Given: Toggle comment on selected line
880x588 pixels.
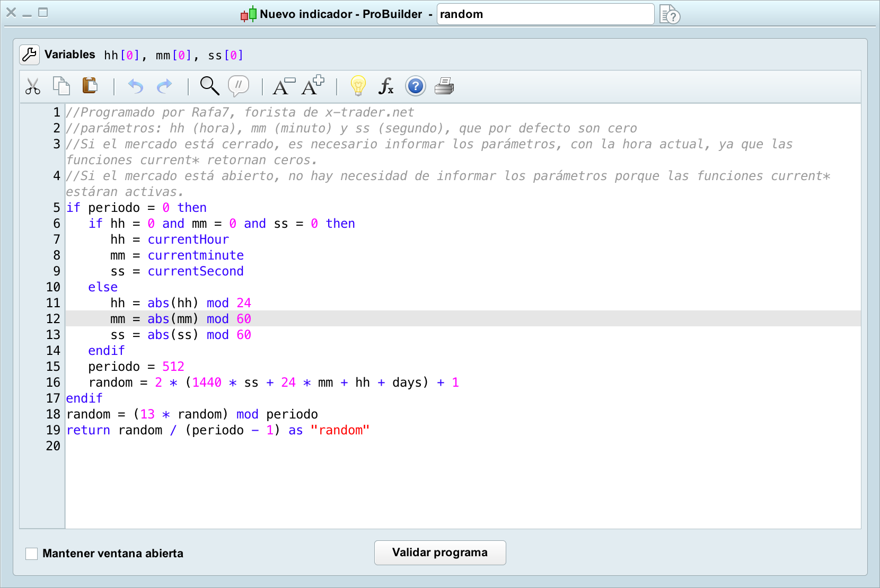Looking at the screenshot, I should click(239, 86).
